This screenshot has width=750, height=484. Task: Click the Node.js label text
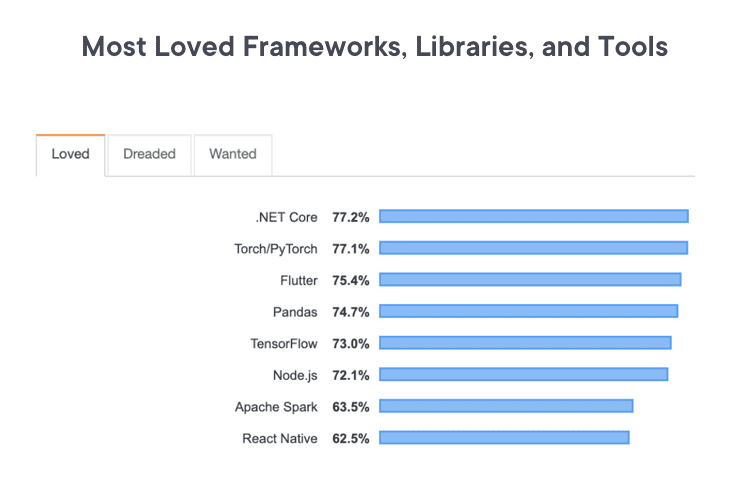click(295, 375)
